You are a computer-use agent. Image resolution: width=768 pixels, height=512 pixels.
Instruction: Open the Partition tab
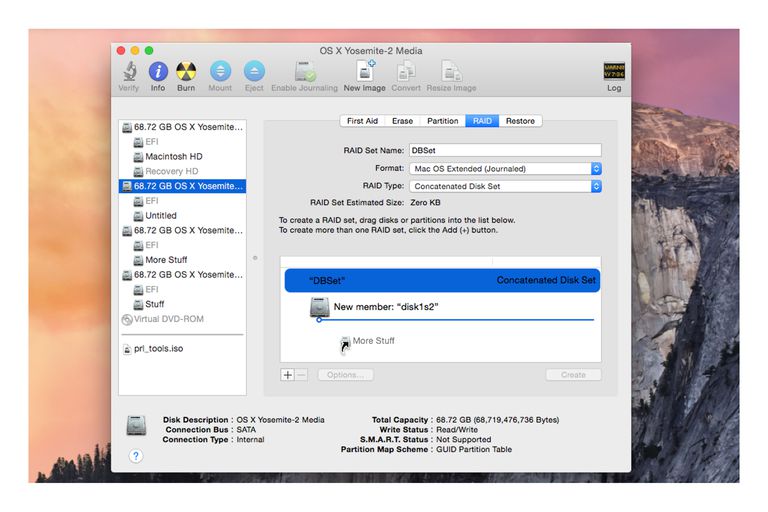click(443, 121)
